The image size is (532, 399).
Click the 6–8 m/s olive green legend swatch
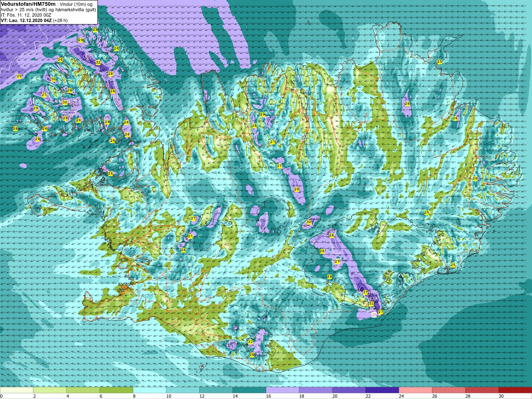tap(116, 390)
